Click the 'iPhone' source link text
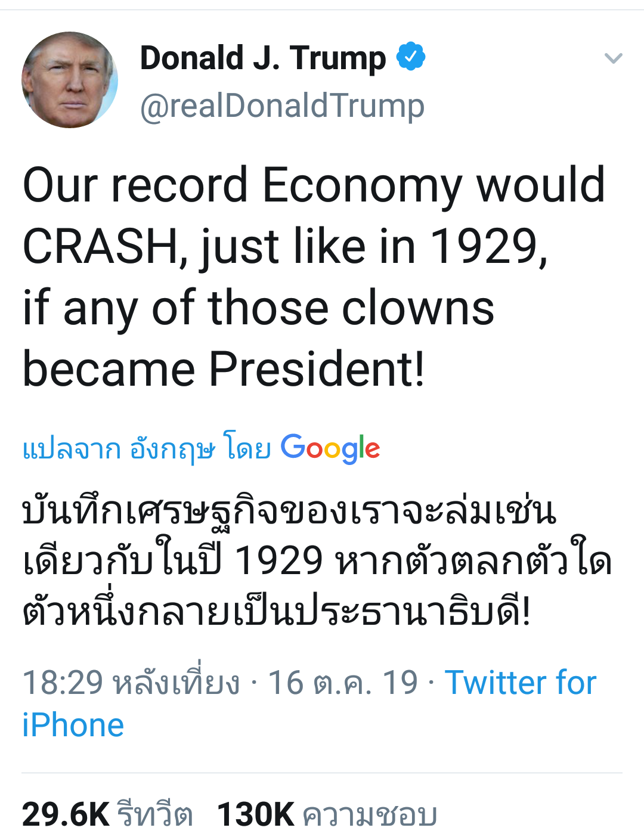The image size is (644, 840). click(x=73, y=726)
